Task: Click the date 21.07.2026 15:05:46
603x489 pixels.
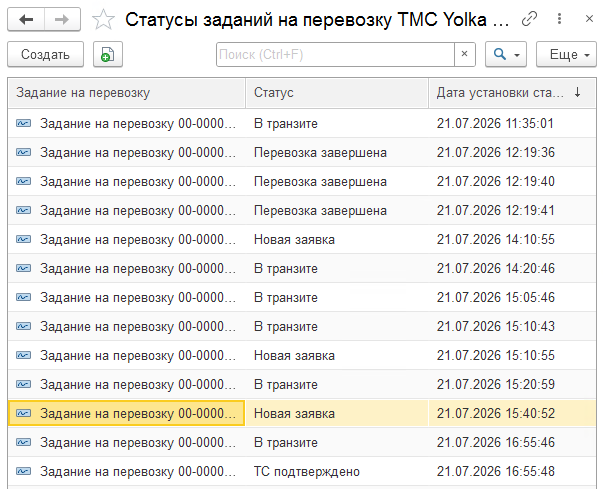Action: (496, 297)
